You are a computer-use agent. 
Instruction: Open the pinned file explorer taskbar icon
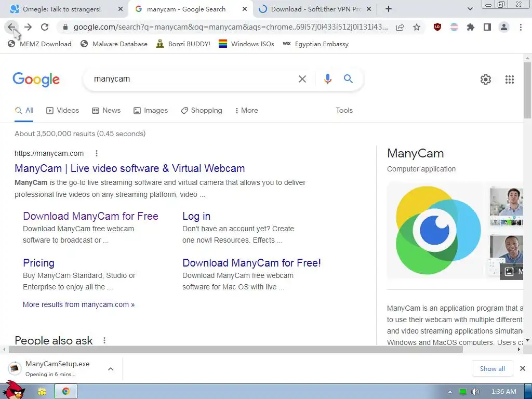pos(42,392)
